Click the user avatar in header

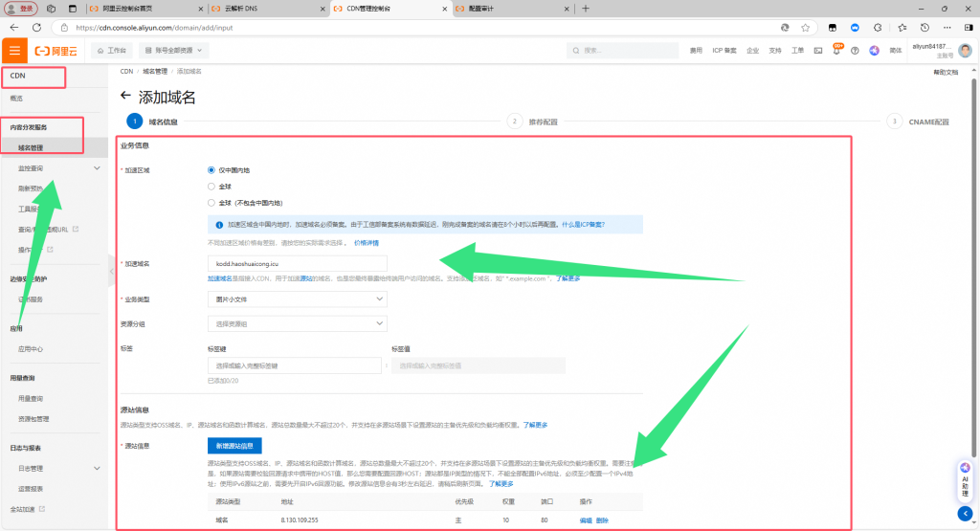pos(966,50)
